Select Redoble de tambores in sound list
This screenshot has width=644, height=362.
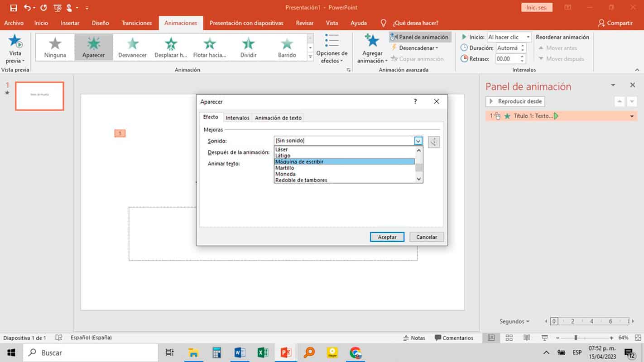(x=344, y=180)
